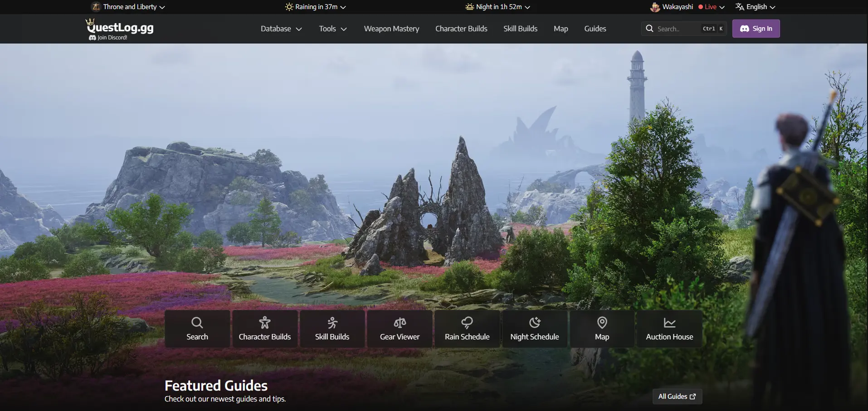This screenshot has width=868, height=411.
Task: Open the Gear Viewer scales icon
Action: pos(399,323)
